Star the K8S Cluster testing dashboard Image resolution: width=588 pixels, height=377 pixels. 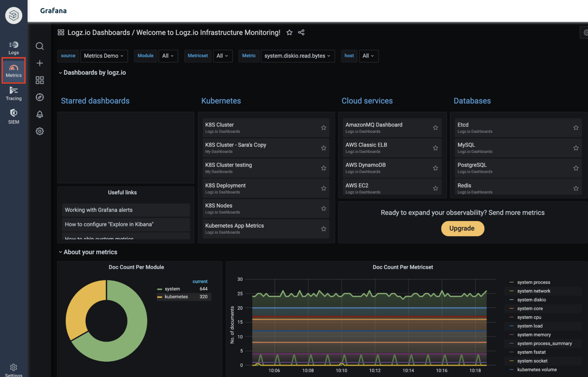pos(324,168)
